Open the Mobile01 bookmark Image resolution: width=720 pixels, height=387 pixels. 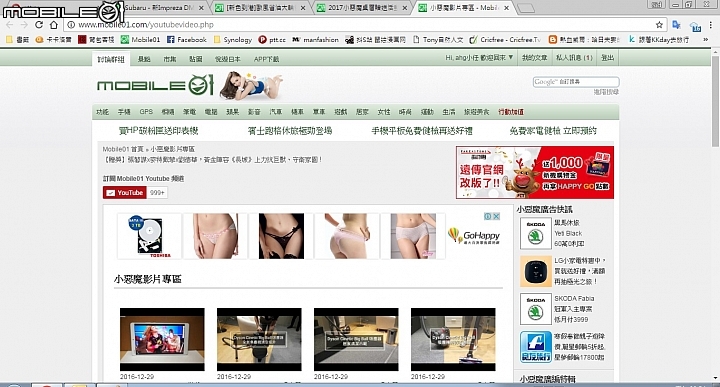pyautogui.click(x=141, y=40)
